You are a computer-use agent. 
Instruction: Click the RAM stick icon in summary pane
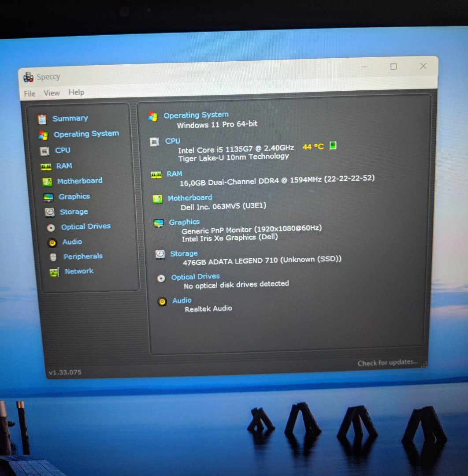click(156, 175)
